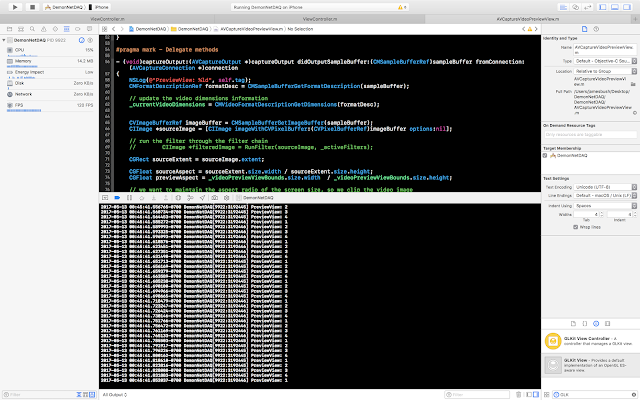Show the Quick Help inspector
The width and height of the screenshot is (640, 400).
pyautogui.click(x=596, y=29)
